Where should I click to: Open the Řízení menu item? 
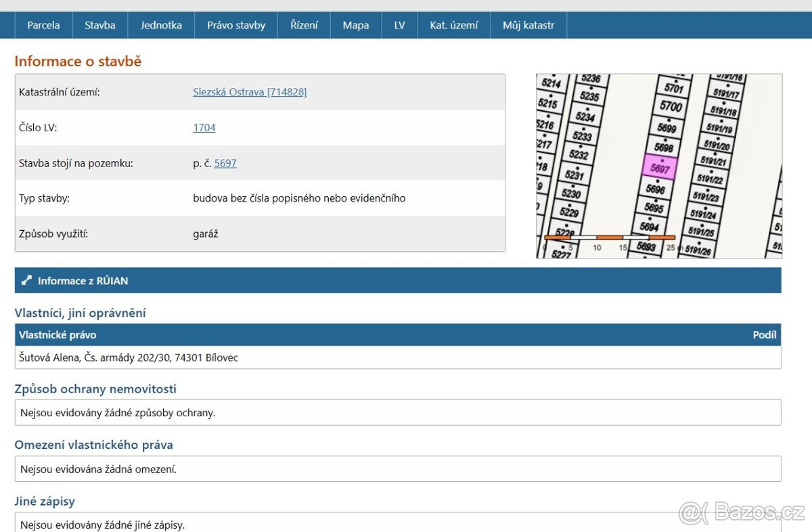tap(303, 24)
